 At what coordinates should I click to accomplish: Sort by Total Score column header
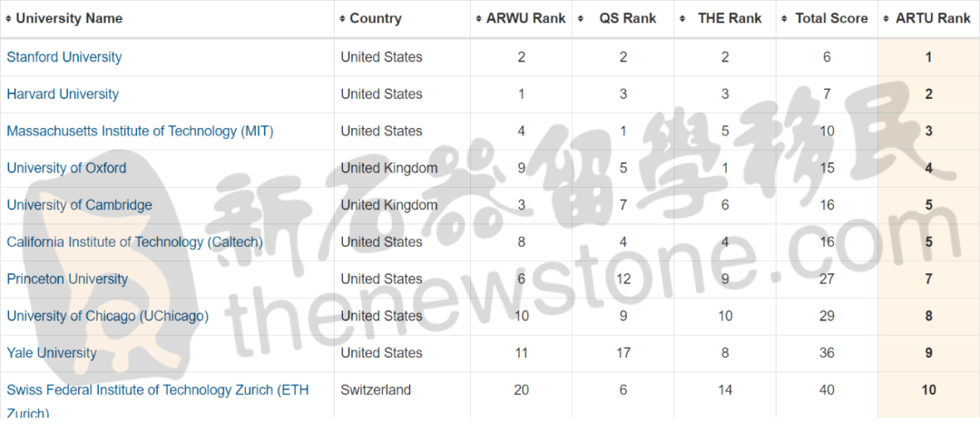click(827, 19)
